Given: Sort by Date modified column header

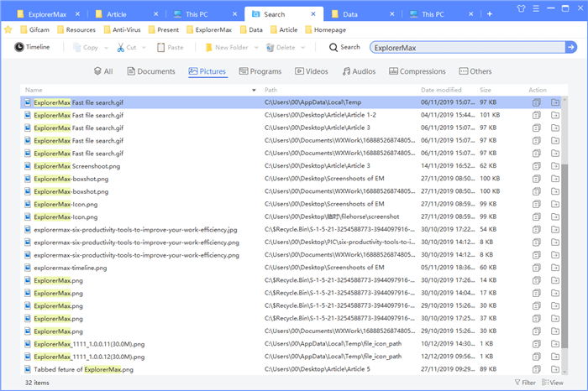Looking at the screenshot, I should pyautogui.click(x=441, y=90).
